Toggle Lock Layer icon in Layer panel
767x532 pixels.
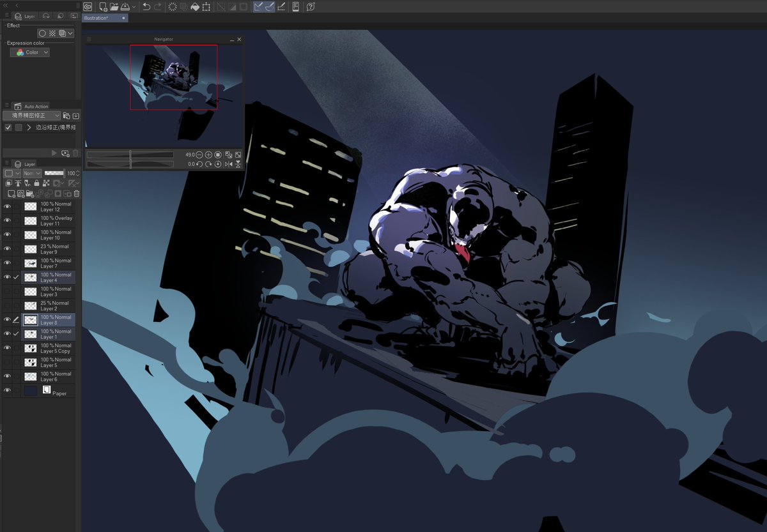click(36, 183)
